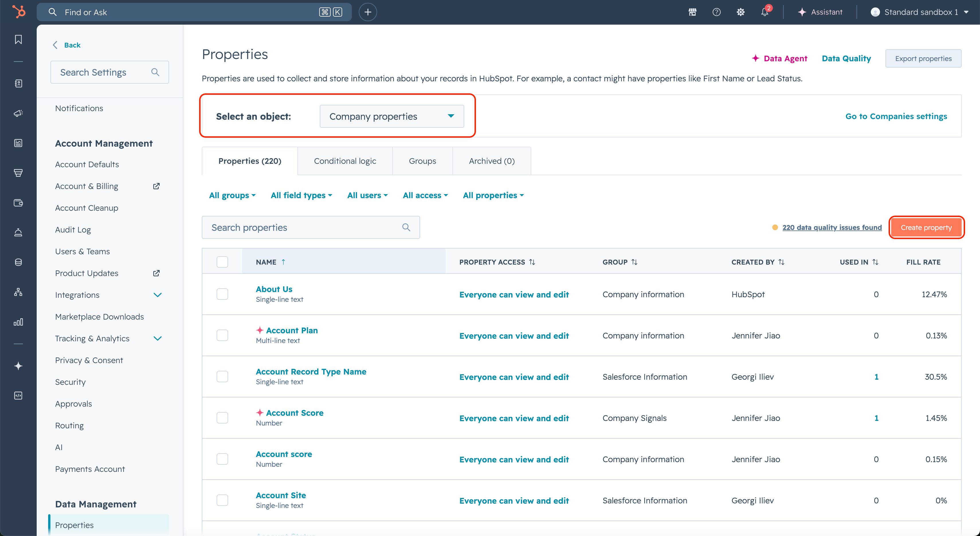This screenshot has height=536, width=980.
Task: Open the Assistant button in top bar
Action: 820,12
